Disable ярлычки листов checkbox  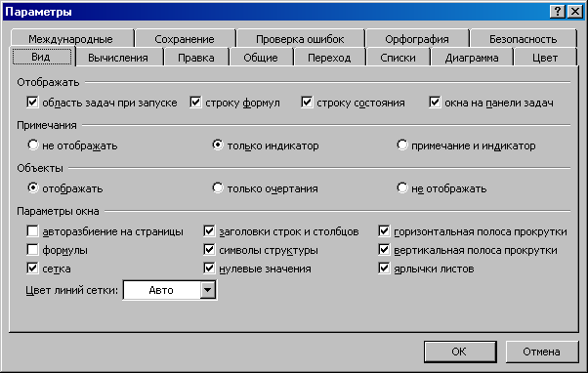(384, 269)
